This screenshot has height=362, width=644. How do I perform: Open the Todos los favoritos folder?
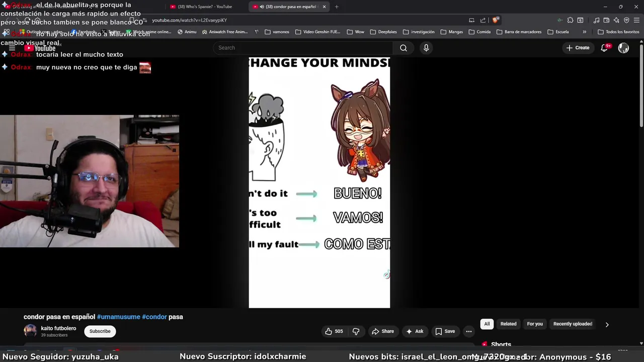(618, 32)
